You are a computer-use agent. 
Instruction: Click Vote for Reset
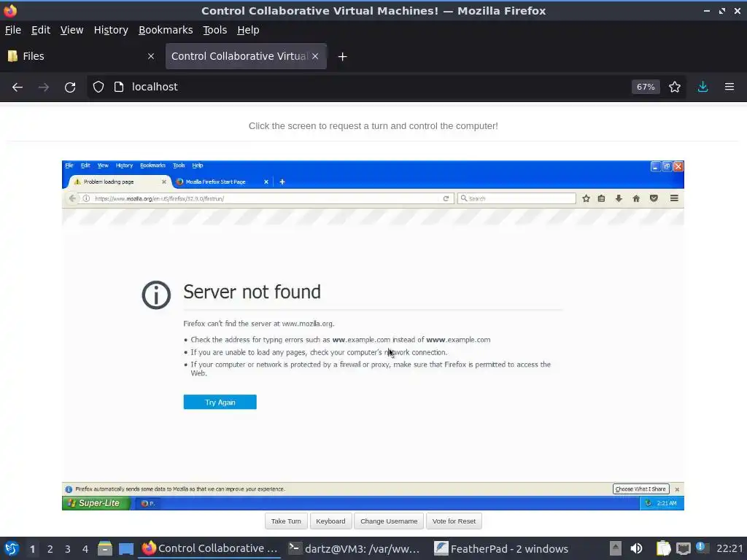tap(454, 521)
